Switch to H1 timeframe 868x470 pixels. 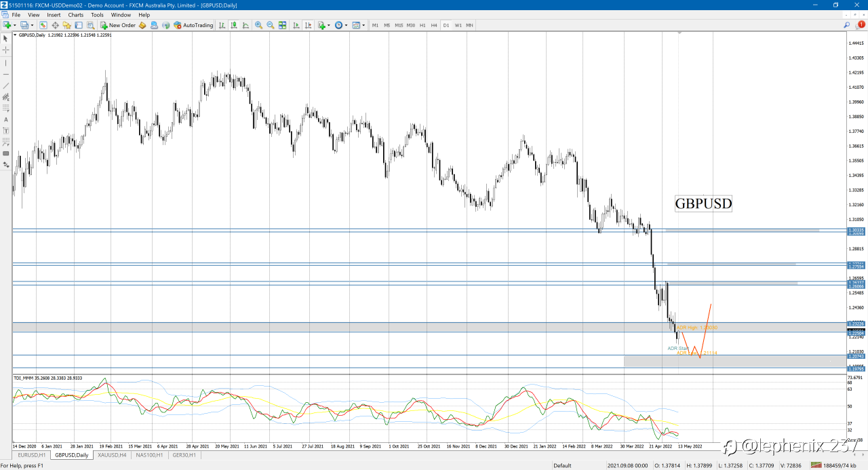click(422, 25)
